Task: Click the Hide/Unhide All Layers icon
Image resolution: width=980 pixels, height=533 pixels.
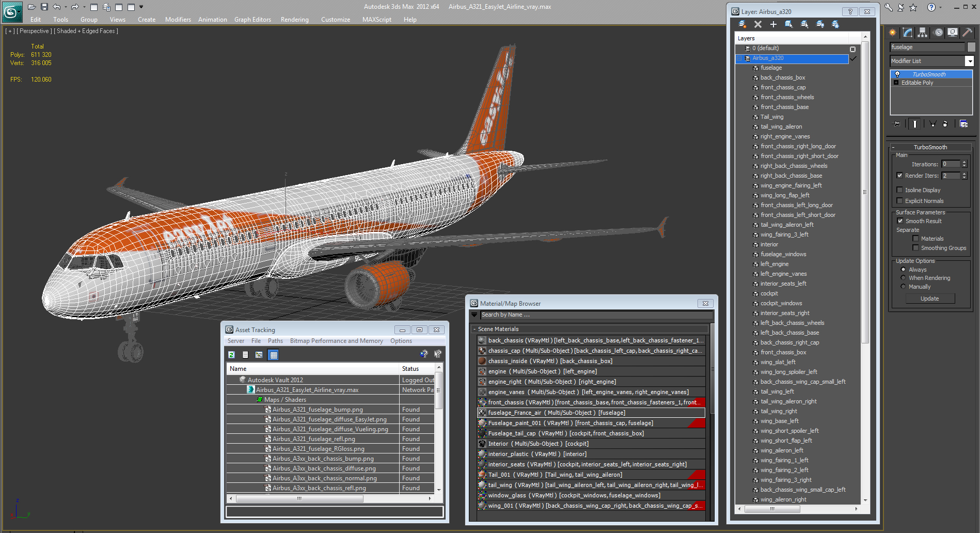Action: (x=820, y=24)
